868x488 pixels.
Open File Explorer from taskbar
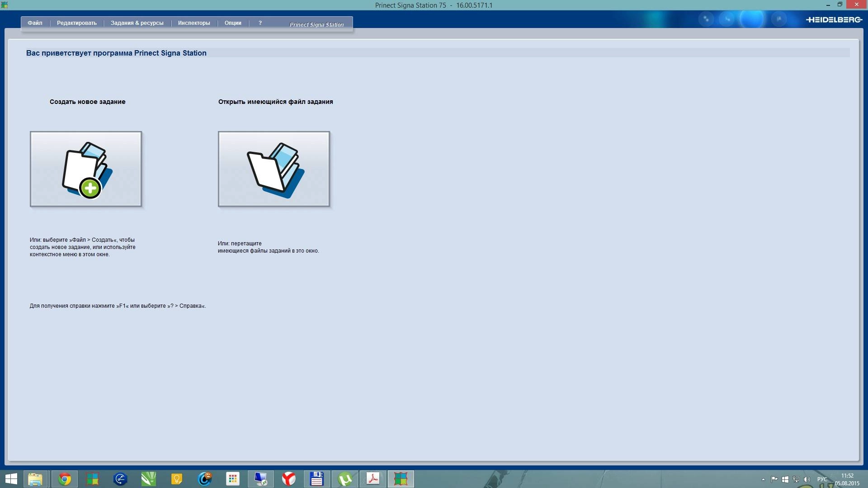[x=35, y=479]
